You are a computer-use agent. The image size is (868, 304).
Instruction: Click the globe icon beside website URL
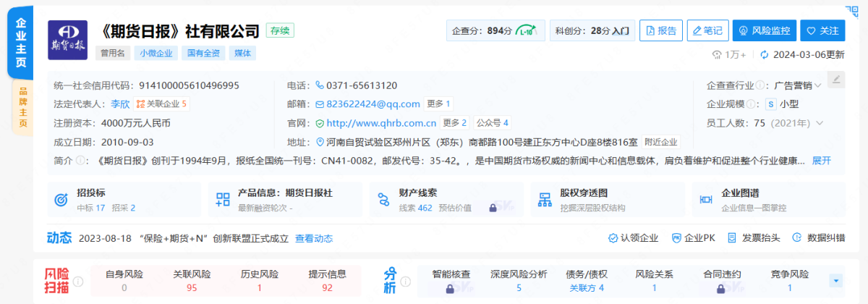click(319, 123)
